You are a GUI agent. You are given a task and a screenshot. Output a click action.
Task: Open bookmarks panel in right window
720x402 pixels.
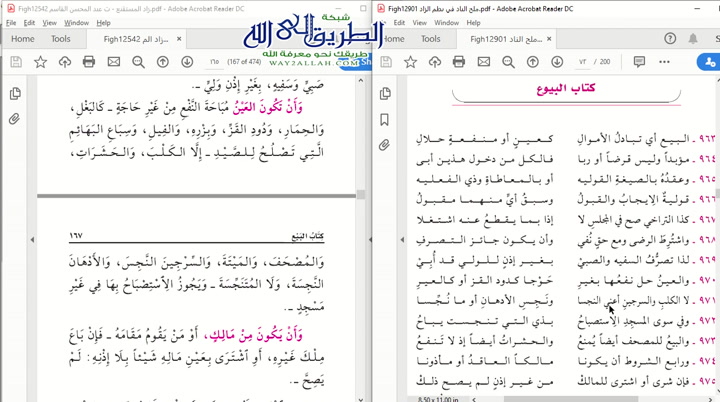tap(385, 120)
